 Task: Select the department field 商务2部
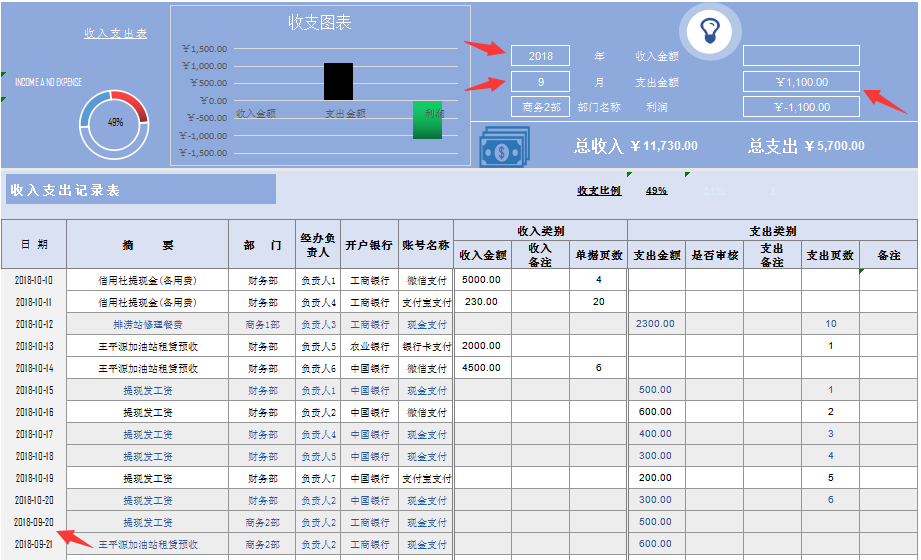click(x=540, y=107)
